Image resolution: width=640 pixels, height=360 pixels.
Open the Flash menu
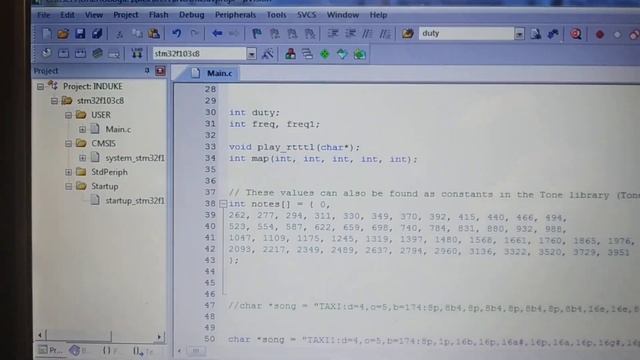158,15
